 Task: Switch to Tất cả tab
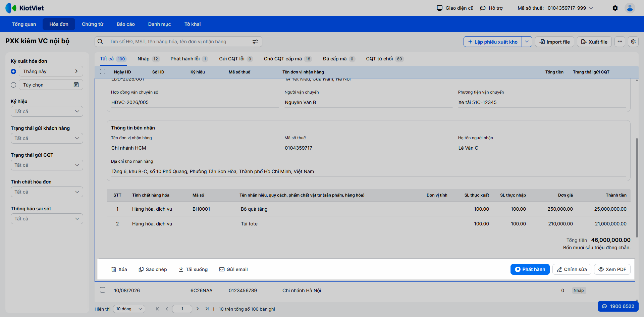coord(113,59)
